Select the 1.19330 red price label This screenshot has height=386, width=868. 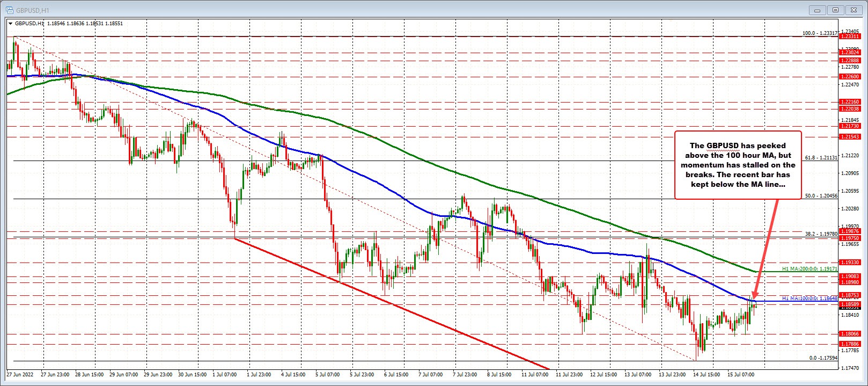point(850,262)
